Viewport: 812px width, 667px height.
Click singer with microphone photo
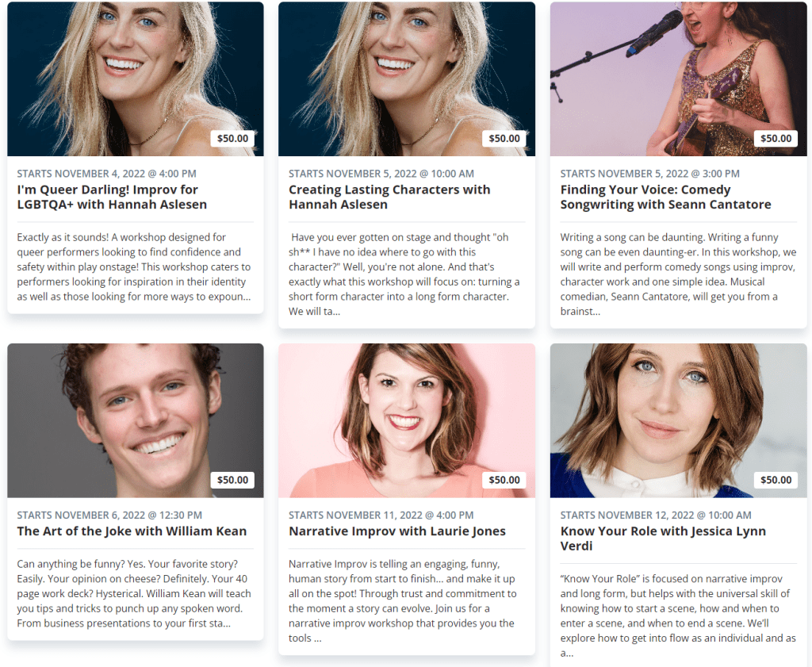point(679,79)
